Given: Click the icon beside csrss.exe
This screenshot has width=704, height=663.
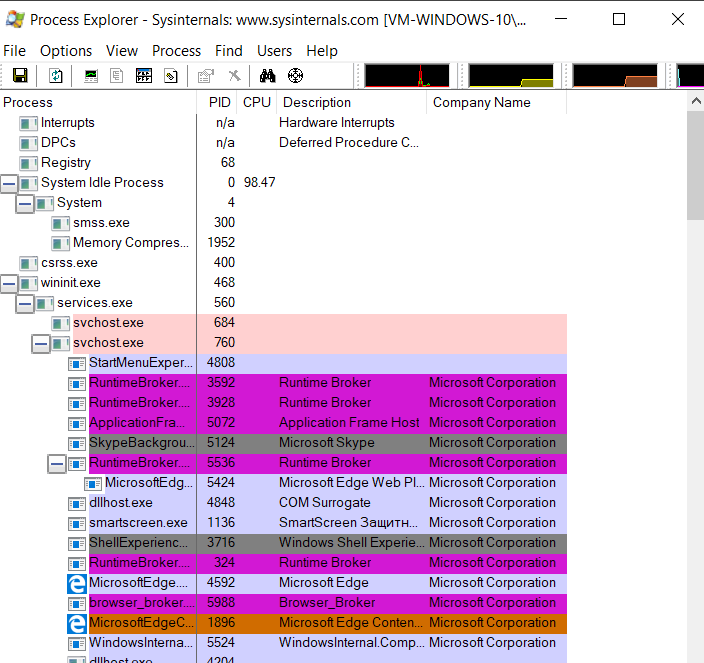Looking at the screenshot, I should (28, 263).
